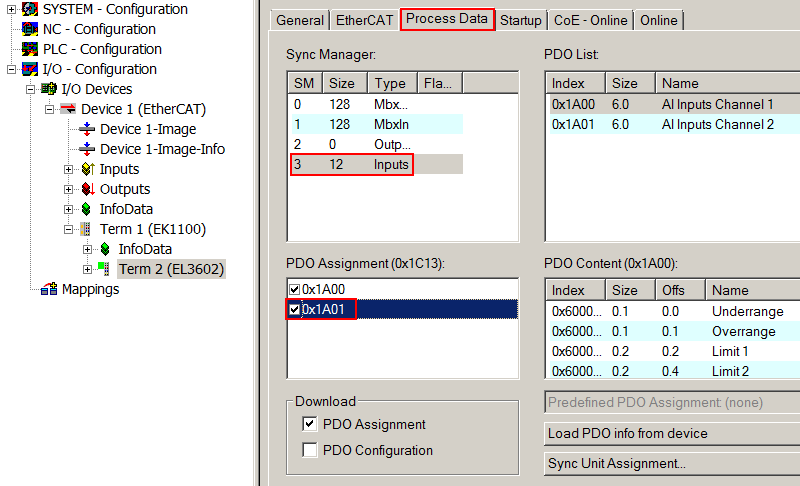Select Sync Manager row 3 Inputs
This screenshot has width=800, height=486.
point(376,164)
